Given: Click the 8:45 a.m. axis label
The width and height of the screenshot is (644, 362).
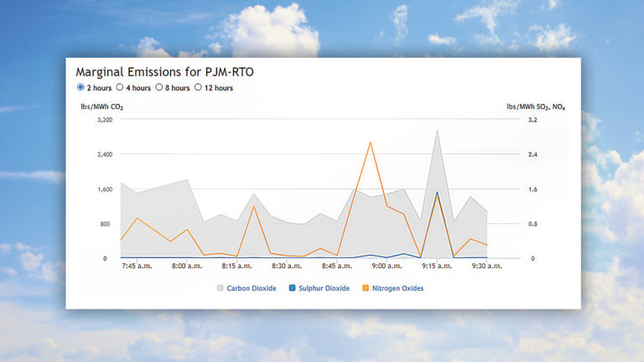Looking at the screenshot, I should pyautogui.click(x=337, y=266).
